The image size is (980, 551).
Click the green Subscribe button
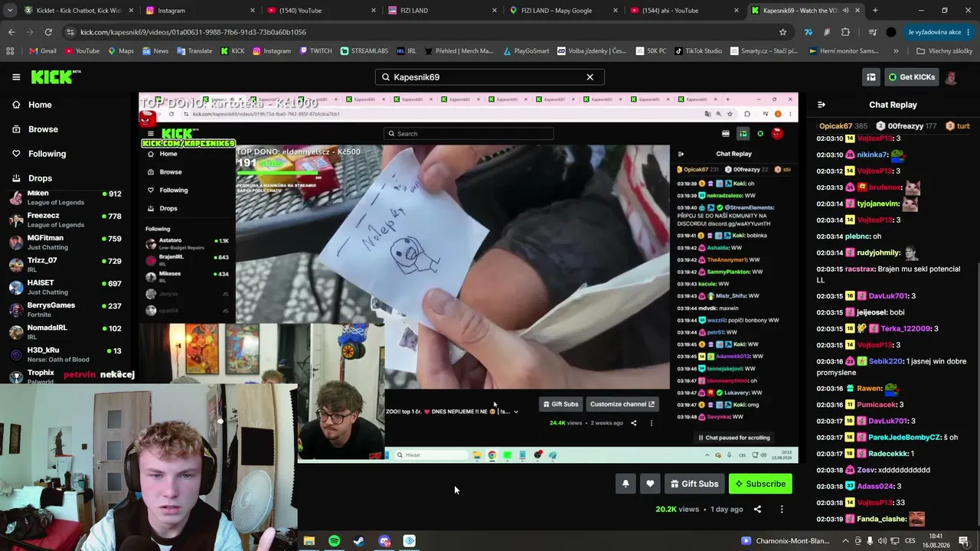pyautogui.click(x=760, y=484)
